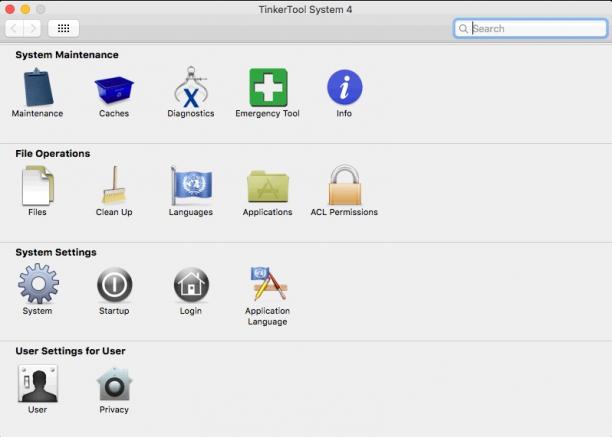Screen dimensions: 612x437
Task: Open the Login house icon
Action: click(x=191, y=284)
